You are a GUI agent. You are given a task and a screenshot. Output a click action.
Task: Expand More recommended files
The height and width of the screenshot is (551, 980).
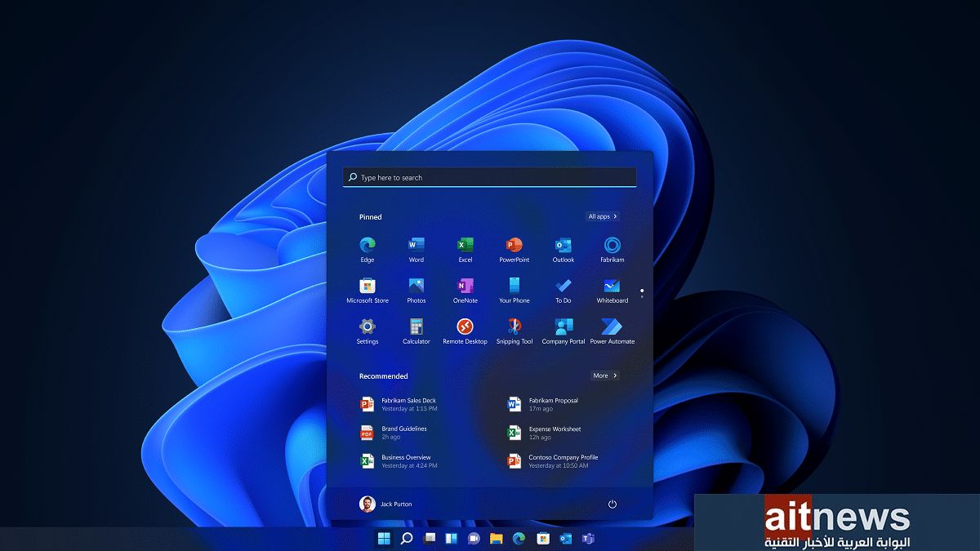[604, 375]
